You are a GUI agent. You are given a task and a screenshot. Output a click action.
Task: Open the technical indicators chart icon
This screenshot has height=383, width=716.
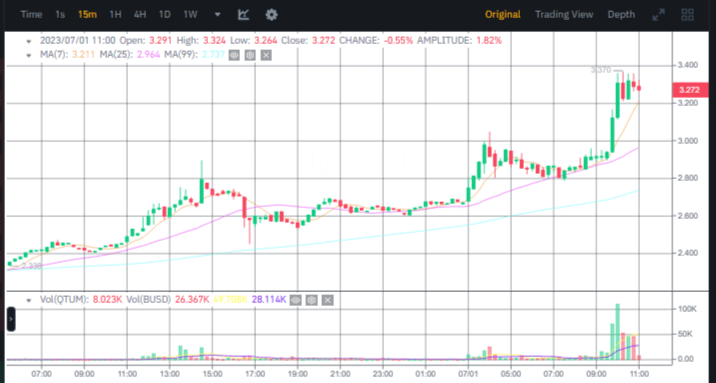coord(243,15)
